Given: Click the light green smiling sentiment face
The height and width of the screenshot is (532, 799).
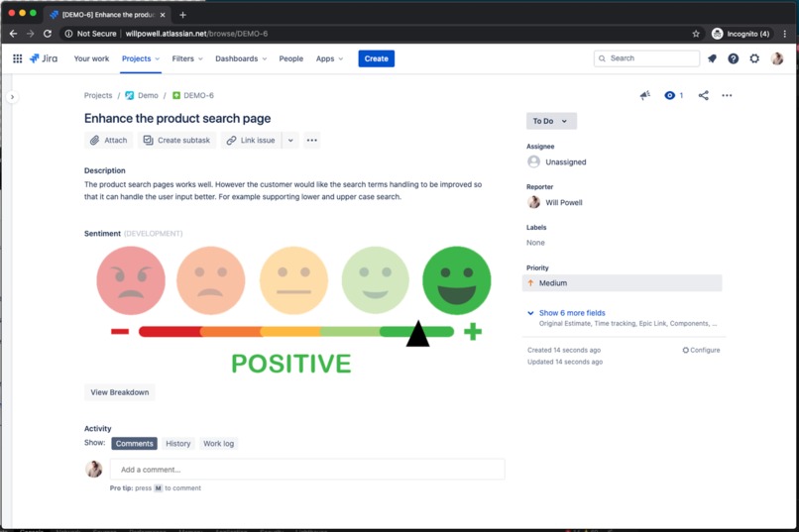Looking at the screenshot, I should (375, 280).
